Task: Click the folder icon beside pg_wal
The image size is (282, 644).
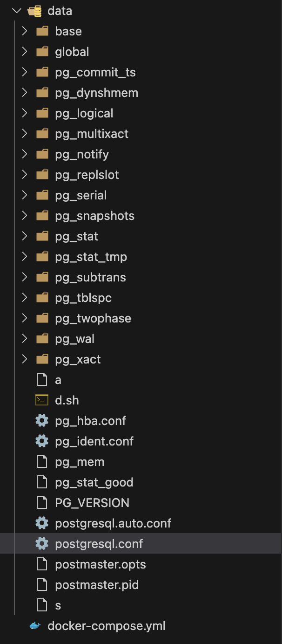Action: (42, 339)
